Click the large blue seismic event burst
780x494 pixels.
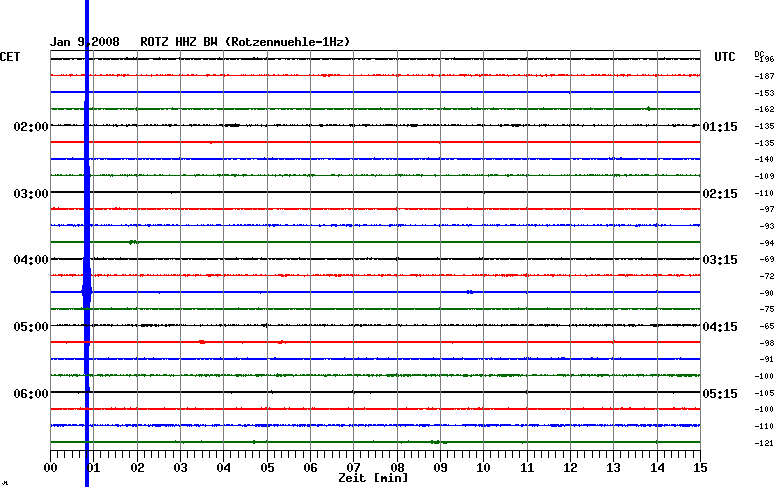[87, 243]
